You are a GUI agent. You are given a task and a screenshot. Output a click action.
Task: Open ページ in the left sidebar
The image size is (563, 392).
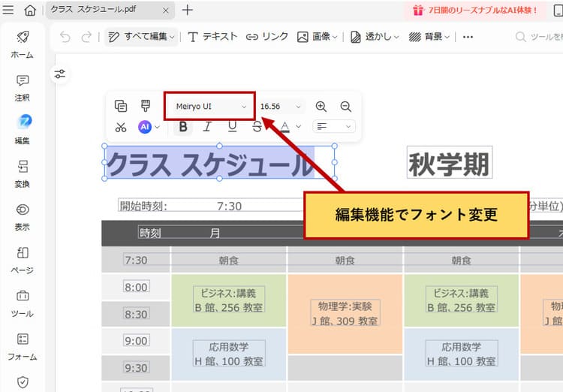pyautogui.click(x=23, y=261)
